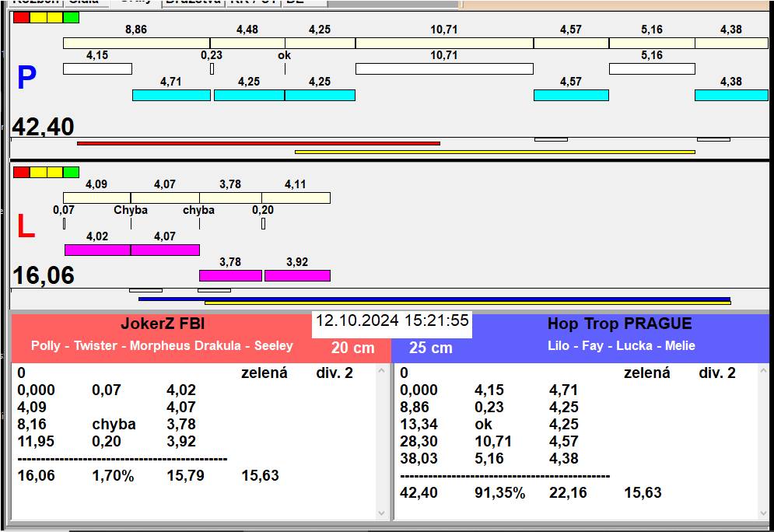
Task: Click the 25 cm jump height label
Action: (x=430, y=348)
